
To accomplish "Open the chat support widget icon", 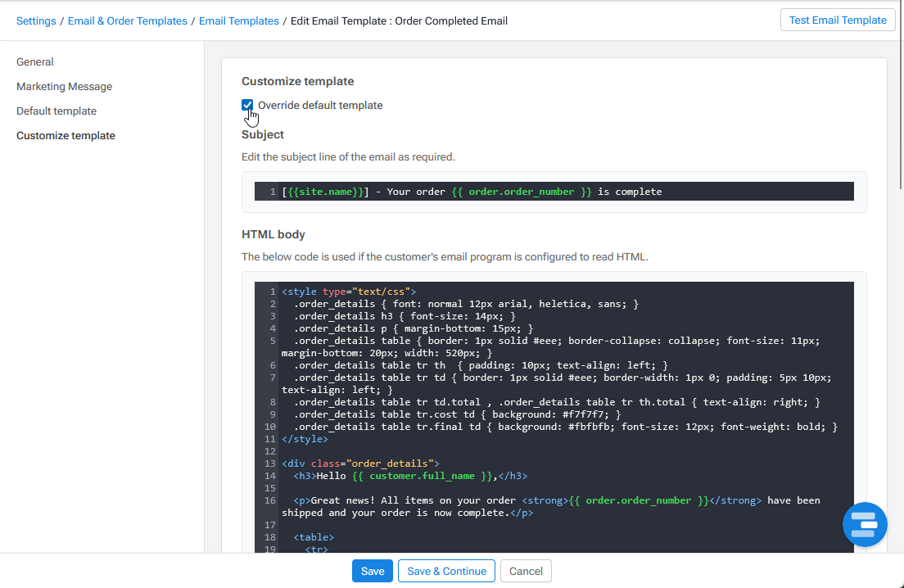I will point(864,525).
